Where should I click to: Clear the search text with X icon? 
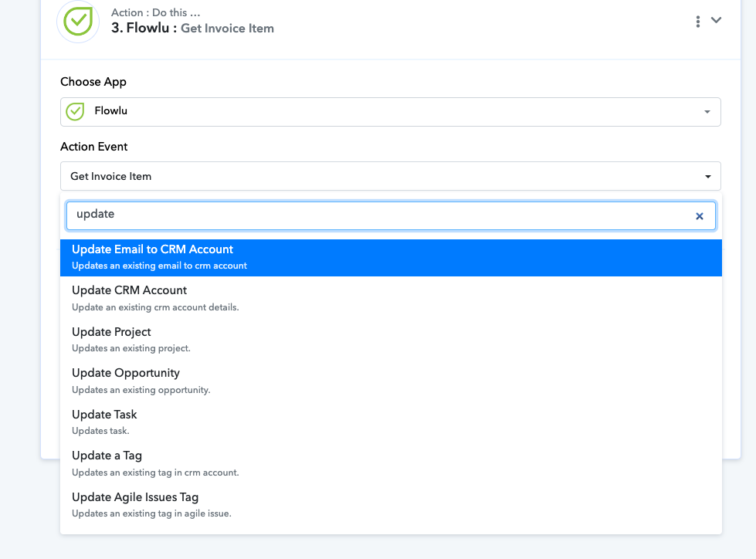coord(699,216)
